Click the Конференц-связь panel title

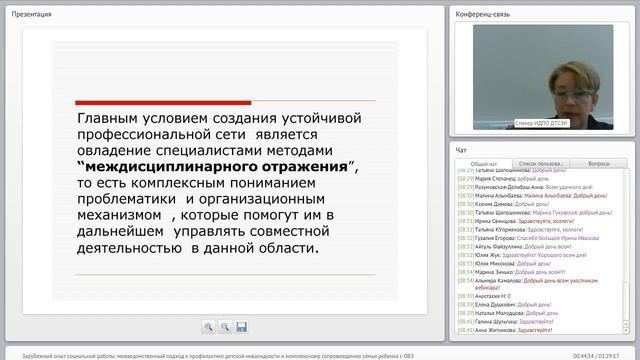482,14
